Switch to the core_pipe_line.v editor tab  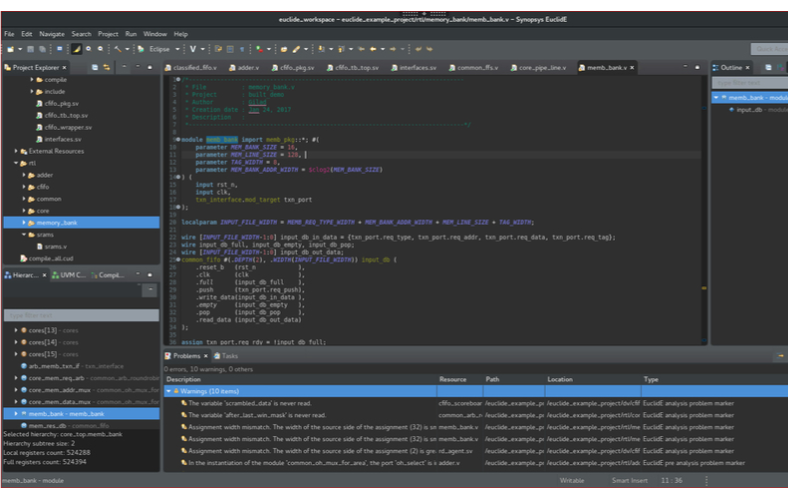(538, 67)
